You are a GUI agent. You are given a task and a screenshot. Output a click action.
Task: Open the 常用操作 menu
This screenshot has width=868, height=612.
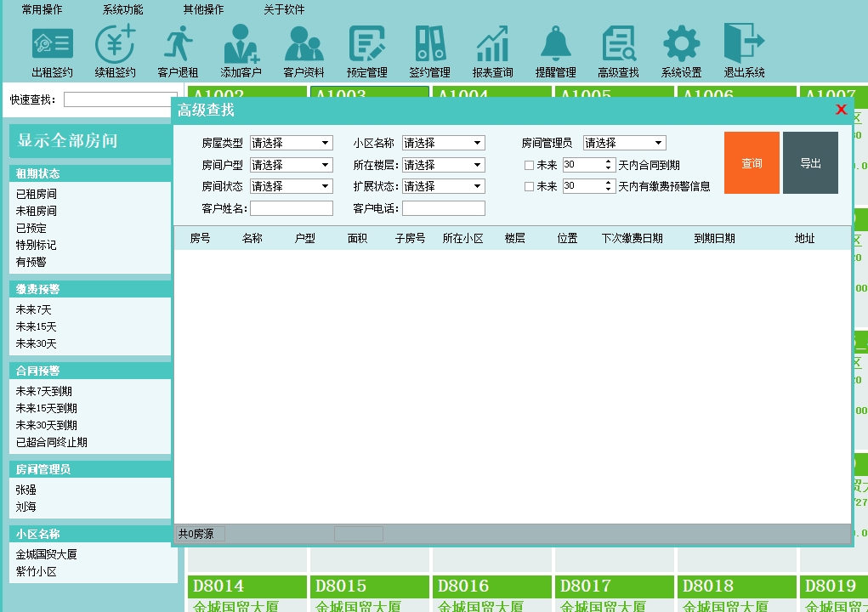pyautogui.click(x=42, y=9)
